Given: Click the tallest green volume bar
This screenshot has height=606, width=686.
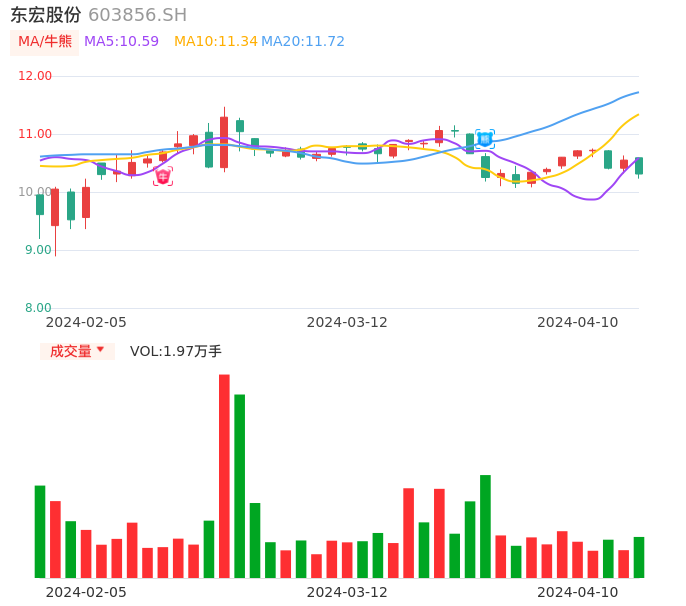Looking at the screenshot, I should pyautogui.click(x=239, y=486).
